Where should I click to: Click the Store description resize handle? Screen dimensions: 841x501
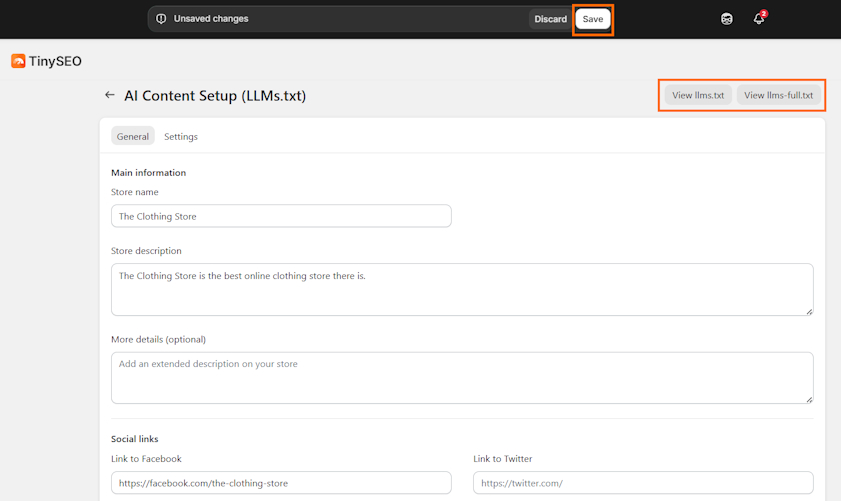pyautogui.click(x=809, y=311)
